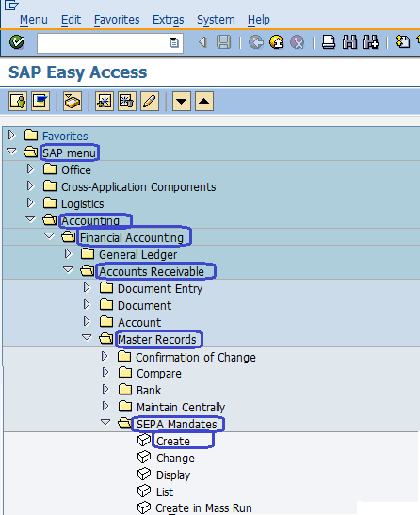420x515 pixels.
Task: Click the green checkmark Enter icon
Action: coord(17,42)
